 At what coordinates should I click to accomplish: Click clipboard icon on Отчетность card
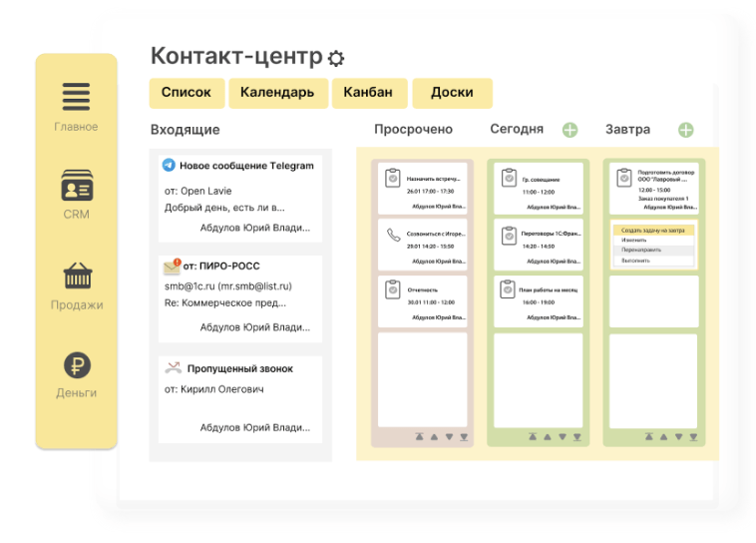coord(393,289)
